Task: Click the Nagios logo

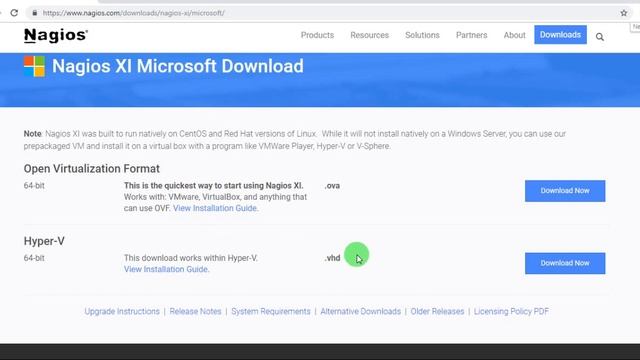Action: 56,36
